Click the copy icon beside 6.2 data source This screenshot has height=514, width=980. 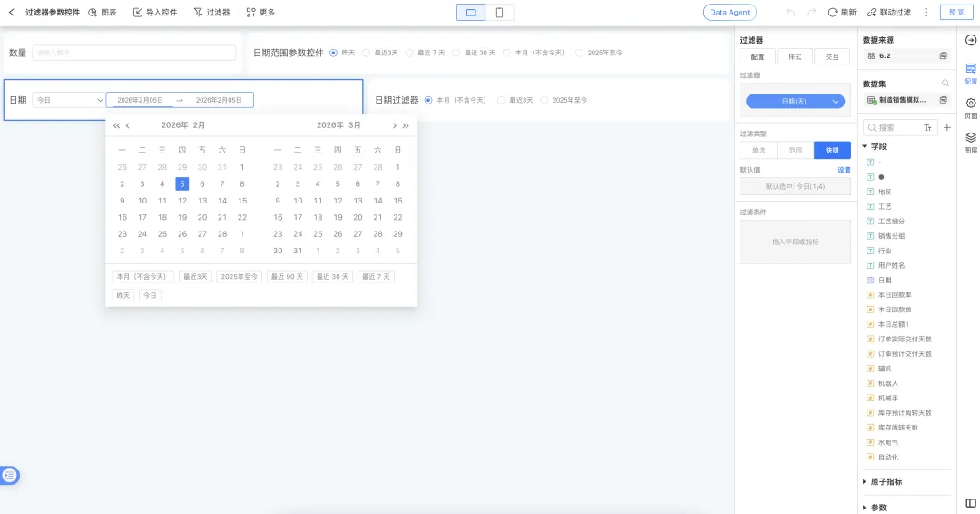coord(943,55)
